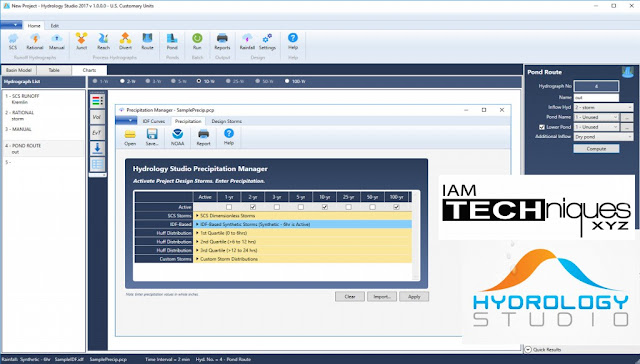Click the Compute button

pos(596,149)
